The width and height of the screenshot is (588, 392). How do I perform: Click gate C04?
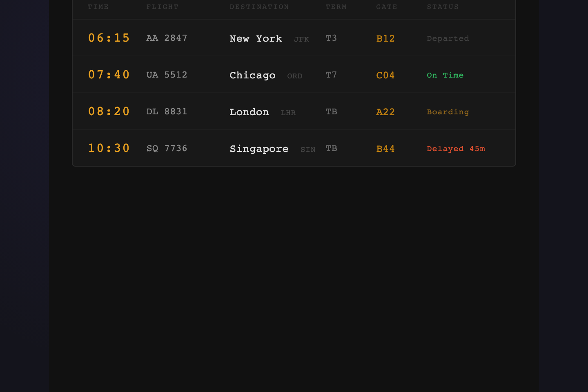point(385,75)
